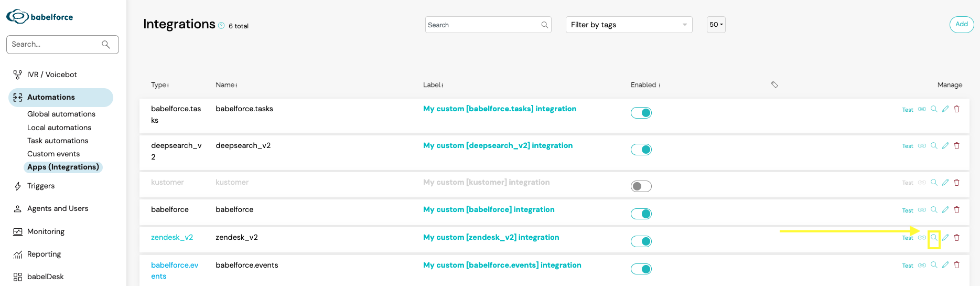Viewport: 980px width, 286px height.
Task: Delete the deepsearch_v2 integration
Action: (956, 146)
